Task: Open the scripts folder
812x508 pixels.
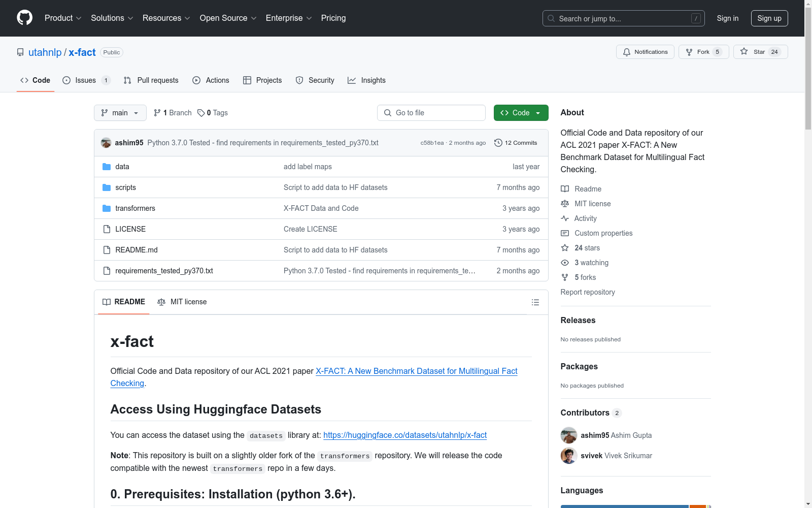Action: (x=125, y=187)
